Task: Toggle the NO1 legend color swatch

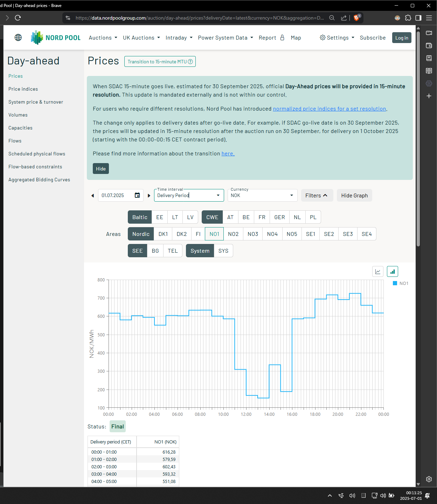Action: click(x=395, y=283)
